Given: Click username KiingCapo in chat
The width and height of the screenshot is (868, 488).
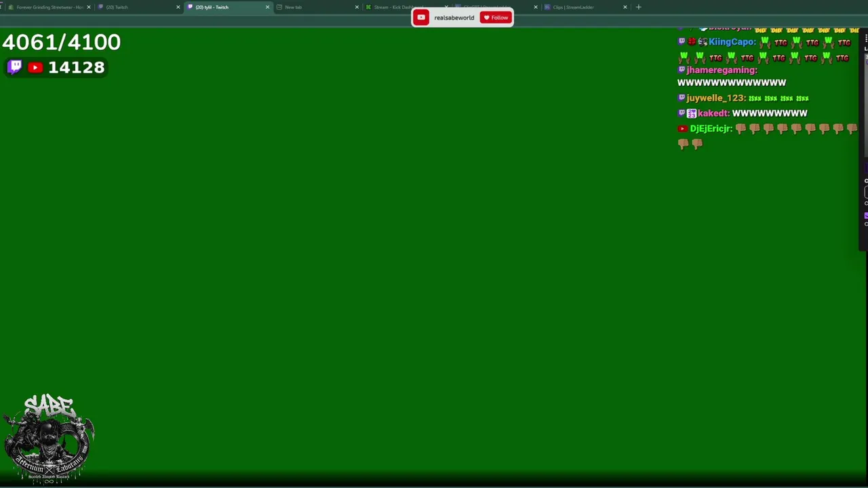Looking at the screenshot, I should pyautogui.click(x=732, y=42).
